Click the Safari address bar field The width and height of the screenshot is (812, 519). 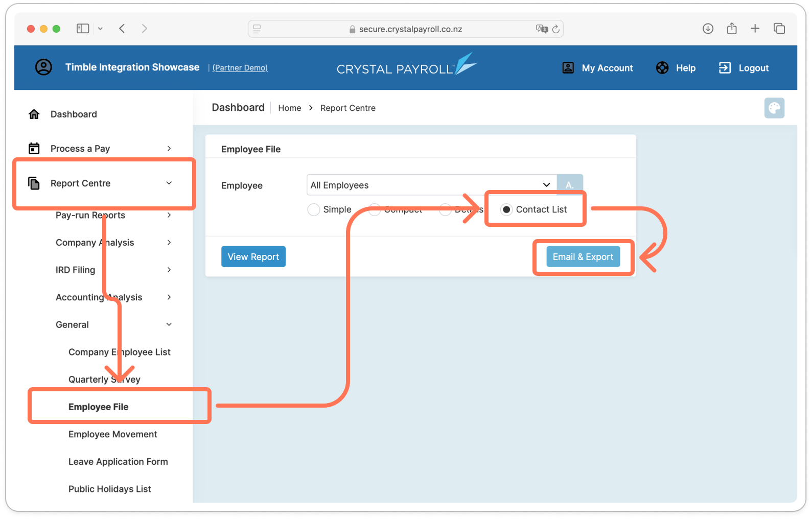coord(406,29)
